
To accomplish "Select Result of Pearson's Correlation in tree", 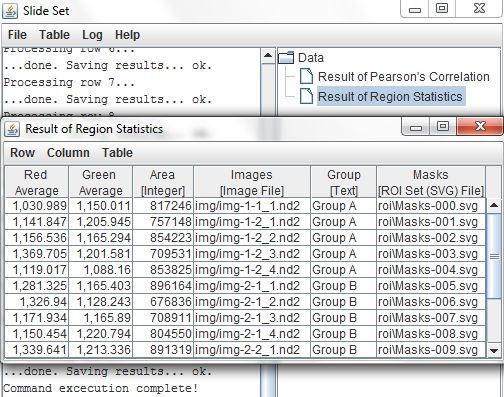I will click(404, 76).
